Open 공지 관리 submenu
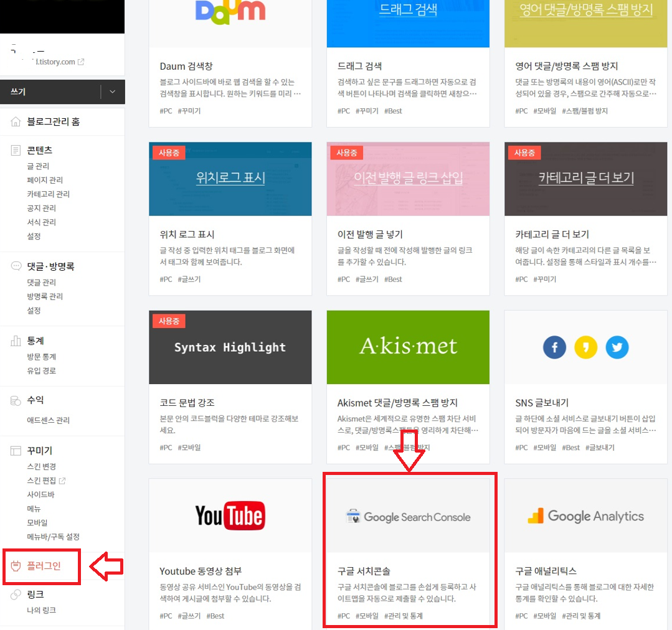 [x=42, y=208]
